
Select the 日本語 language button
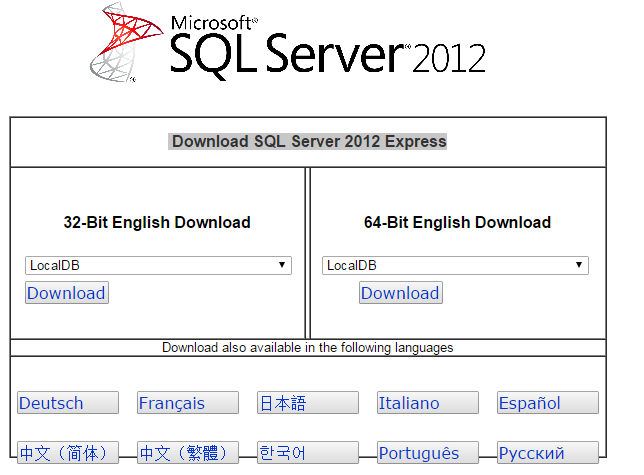pos(308,403)
